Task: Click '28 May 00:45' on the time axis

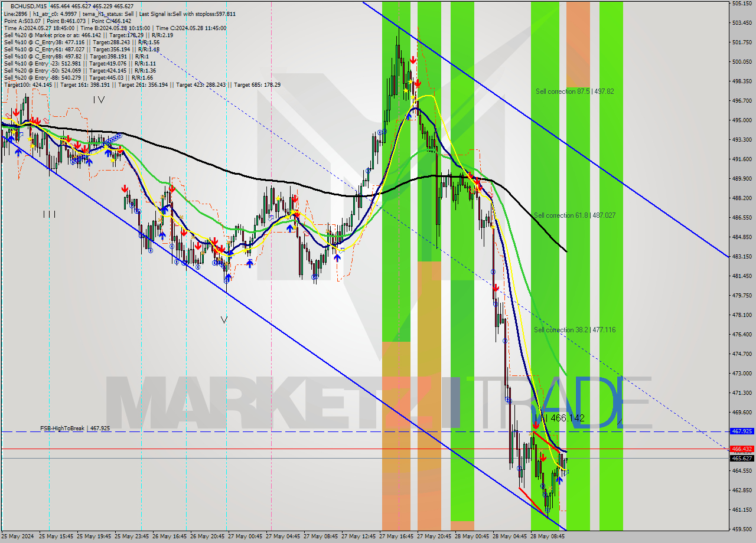Action: pos(472,537)
